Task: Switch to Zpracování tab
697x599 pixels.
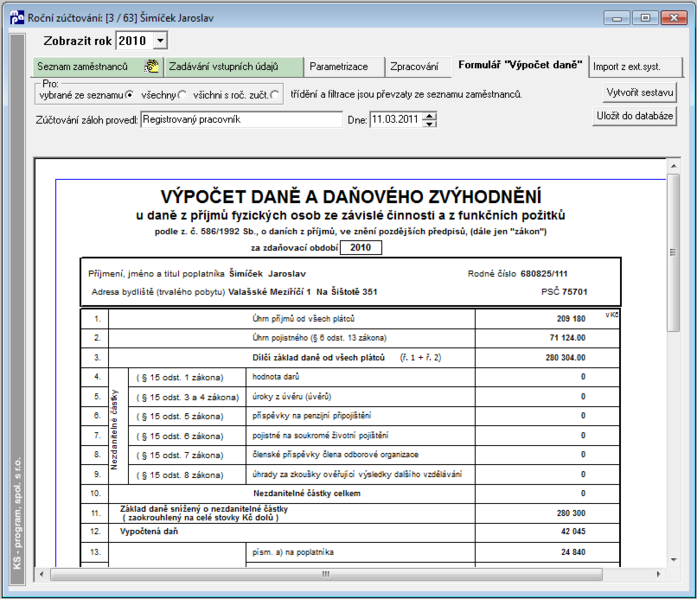Action: click(418, 67)
